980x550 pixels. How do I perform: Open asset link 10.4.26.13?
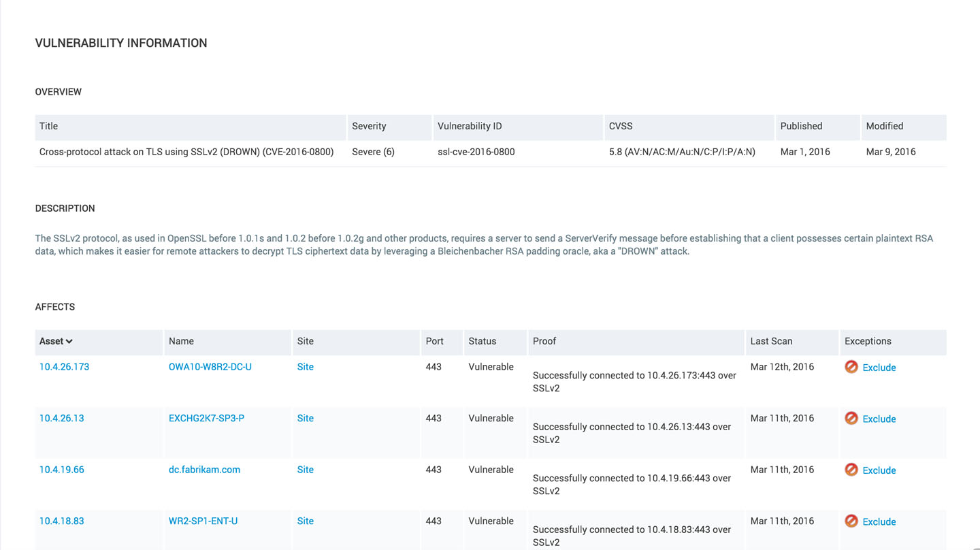tap(61, 418)
